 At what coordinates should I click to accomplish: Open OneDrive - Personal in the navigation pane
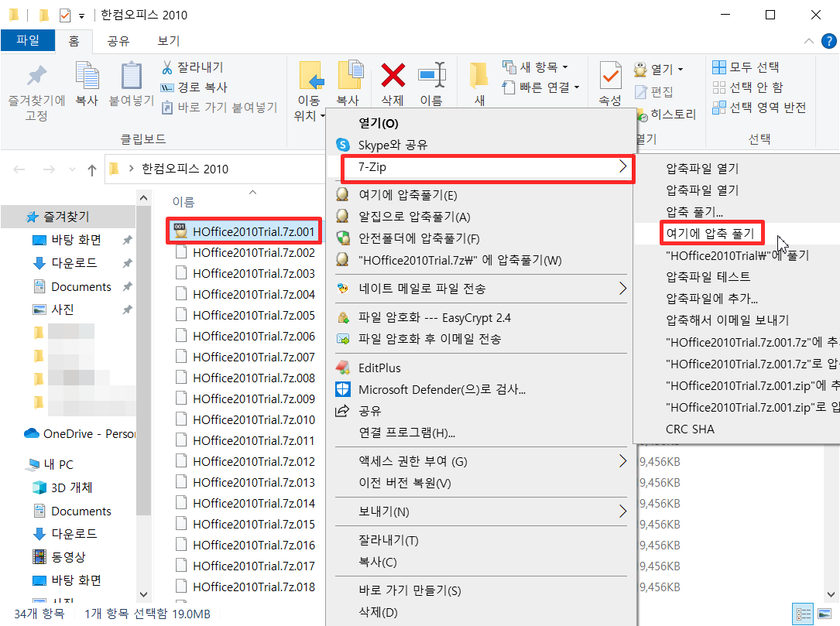tap(79, 434)
